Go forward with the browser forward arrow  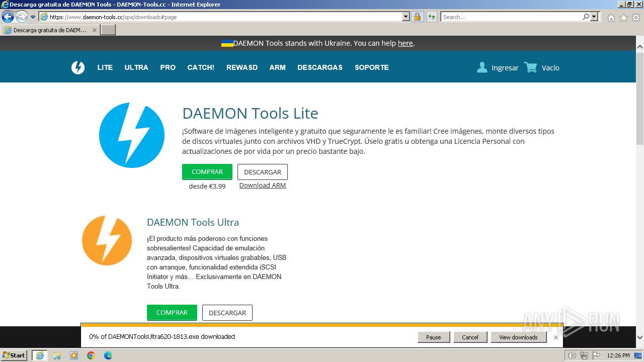click(22, 17)
